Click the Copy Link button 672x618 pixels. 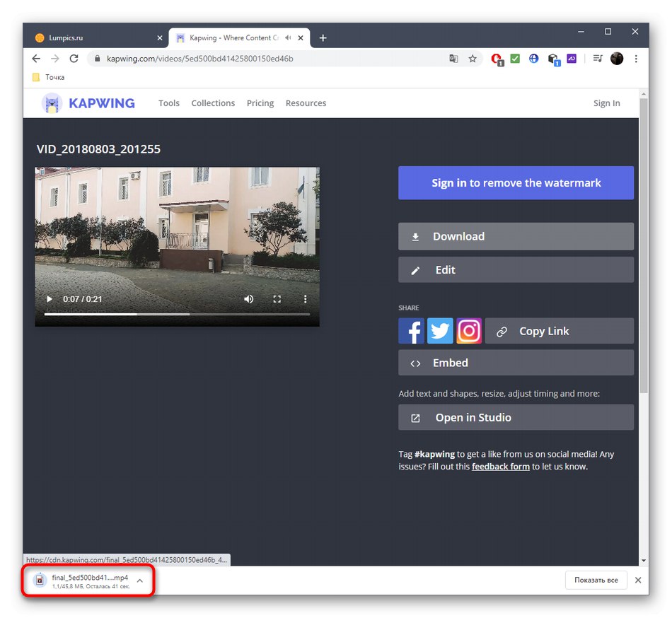pyautogui.click(x=560, y=331)
